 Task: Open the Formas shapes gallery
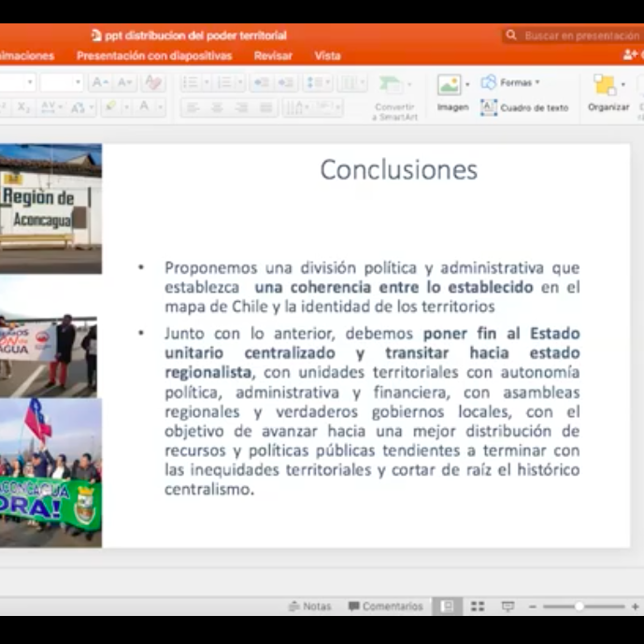[x=510, y=82]
